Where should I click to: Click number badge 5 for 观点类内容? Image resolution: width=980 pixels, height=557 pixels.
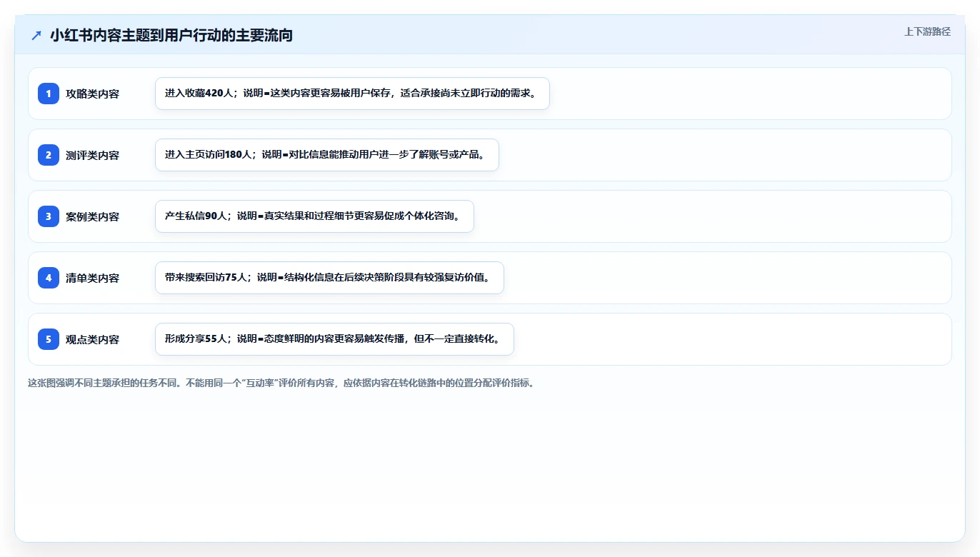[49, 339]
